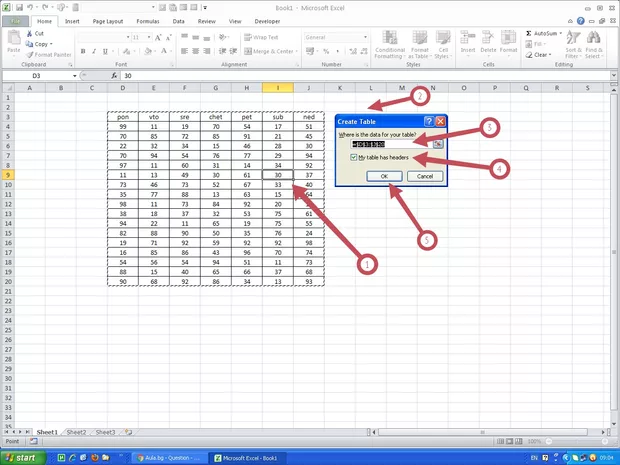Image resolution: width=620 pixels, height=465 pixels.
Task: Uncheck 'My table has headers' checkbox
Action: 354,158
